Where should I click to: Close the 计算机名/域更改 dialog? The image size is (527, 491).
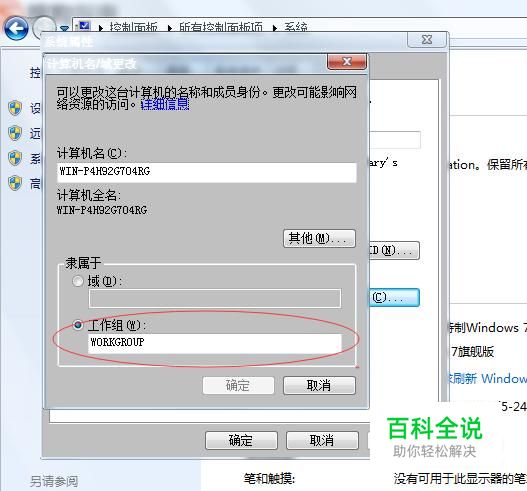pyautogui.click(x=347, y=62)
